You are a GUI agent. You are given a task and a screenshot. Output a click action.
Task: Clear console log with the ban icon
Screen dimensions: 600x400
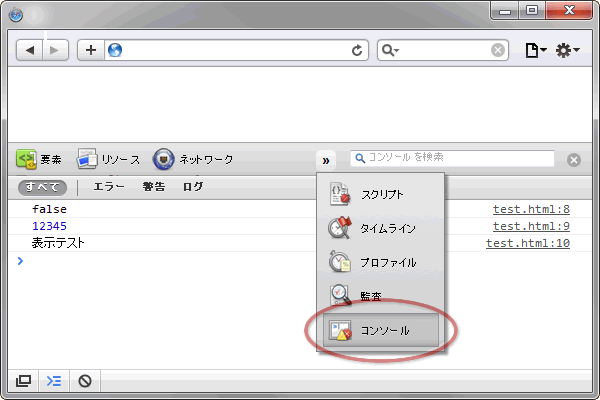click(85, 381)
